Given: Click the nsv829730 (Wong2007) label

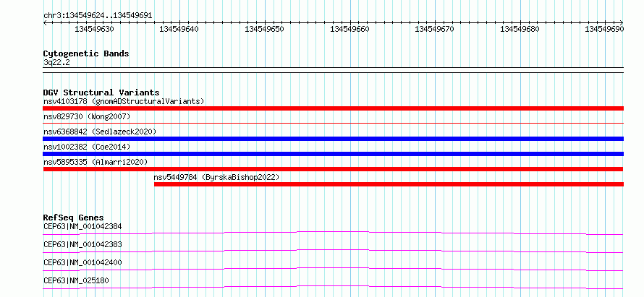Looking at the screenshot, I should tap(87, 116).
